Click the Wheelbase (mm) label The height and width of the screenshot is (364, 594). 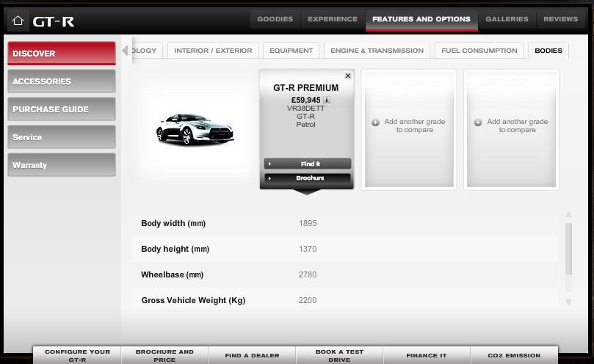(173, 274)
